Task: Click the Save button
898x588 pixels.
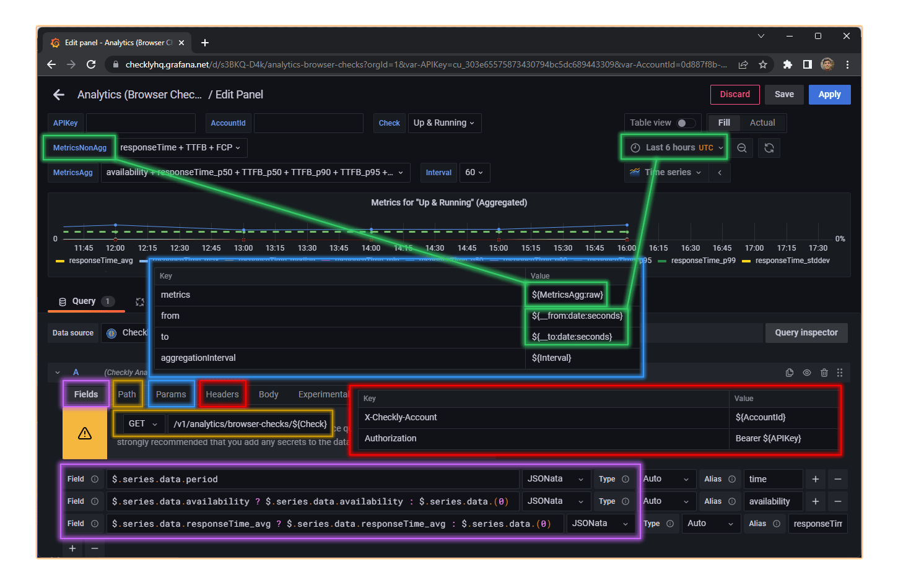Action: (x=784, y=95)
